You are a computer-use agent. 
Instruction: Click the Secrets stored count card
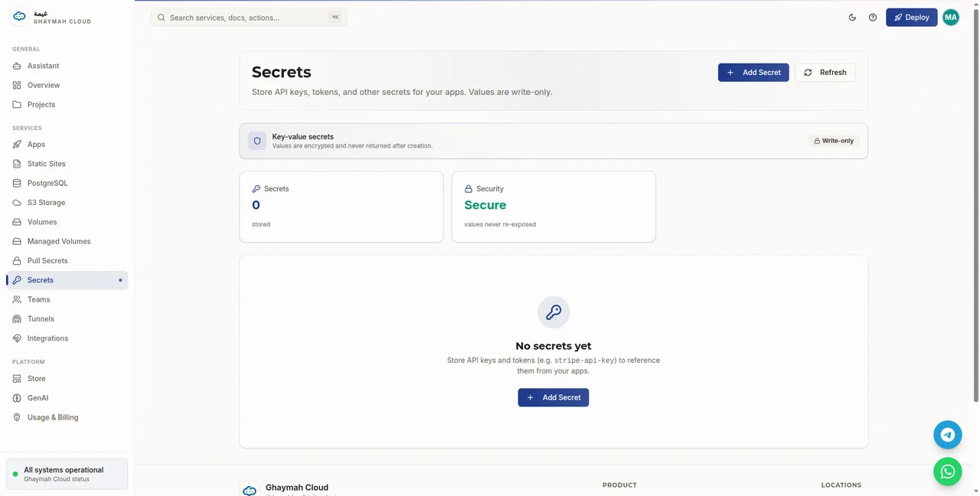(x=341, y=207)
